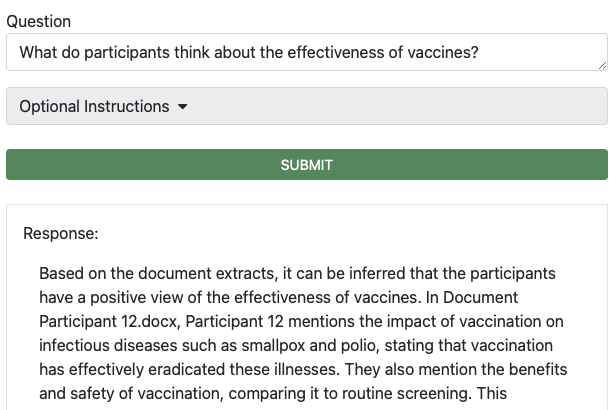The width and height of the screenshot is (615, 410).
Task: Open the Optional Instructions section label
Action: (x=94, y=106)
